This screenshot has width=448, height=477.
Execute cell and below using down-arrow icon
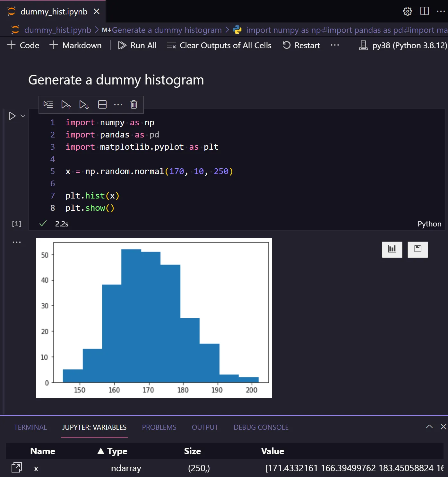84,104
